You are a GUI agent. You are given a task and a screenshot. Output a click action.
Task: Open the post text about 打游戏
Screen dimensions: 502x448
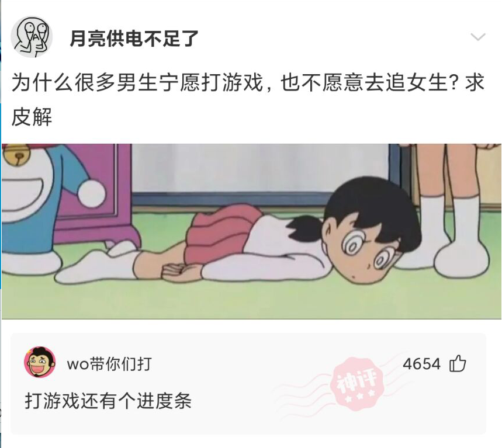coord(247,100)
